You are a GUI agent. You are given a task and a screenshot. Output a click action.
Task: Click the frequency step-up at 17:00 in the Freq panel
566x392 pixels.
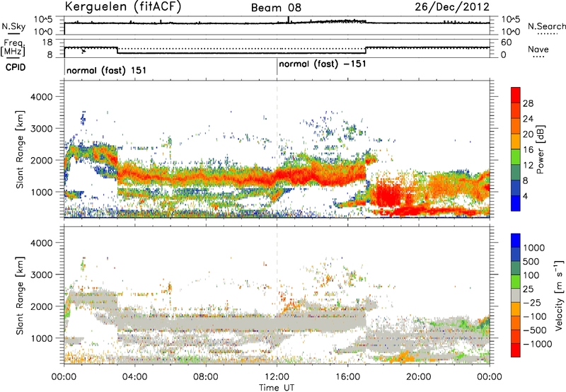point(366,50)
